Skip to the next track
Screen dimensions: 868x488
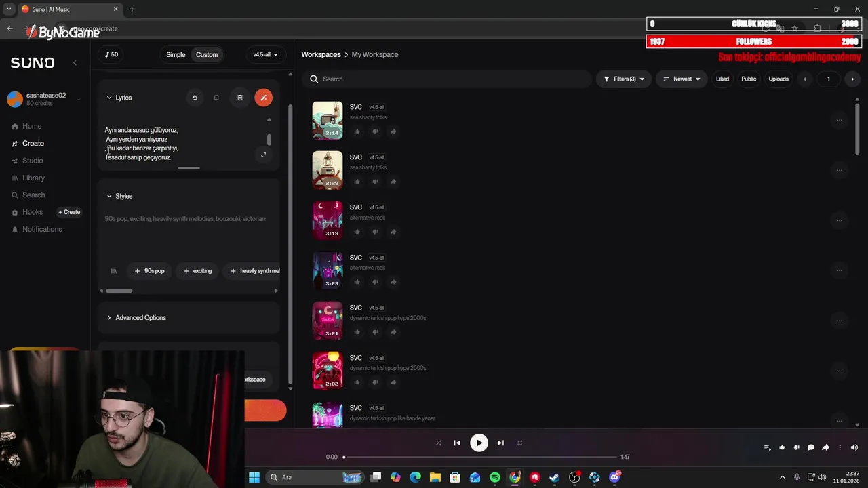click(500, 443)
